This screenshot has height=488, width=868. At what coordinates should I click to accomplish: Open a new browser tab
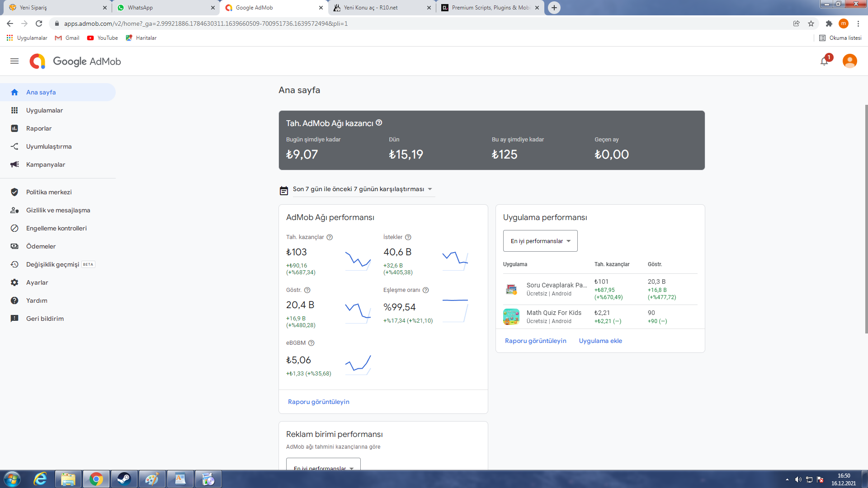coord(554,8)
